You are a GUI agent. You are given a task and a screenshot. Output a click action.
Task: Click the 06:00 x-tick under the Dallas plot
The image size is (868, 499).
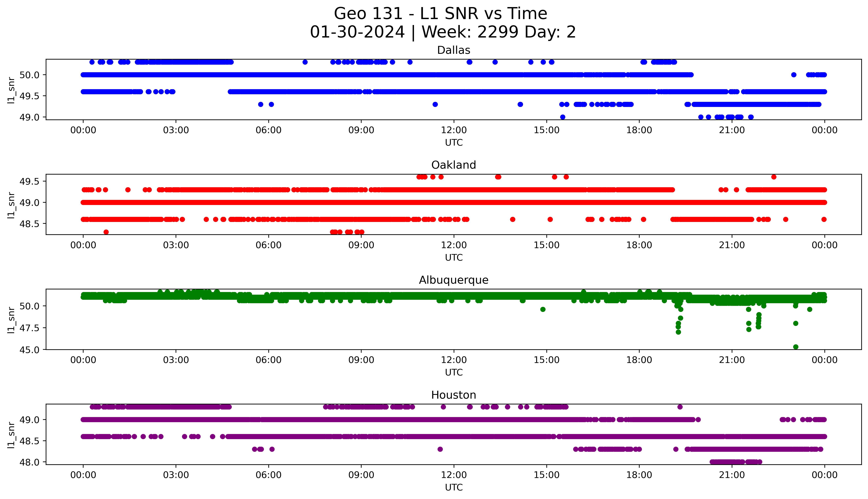(269, 130)
